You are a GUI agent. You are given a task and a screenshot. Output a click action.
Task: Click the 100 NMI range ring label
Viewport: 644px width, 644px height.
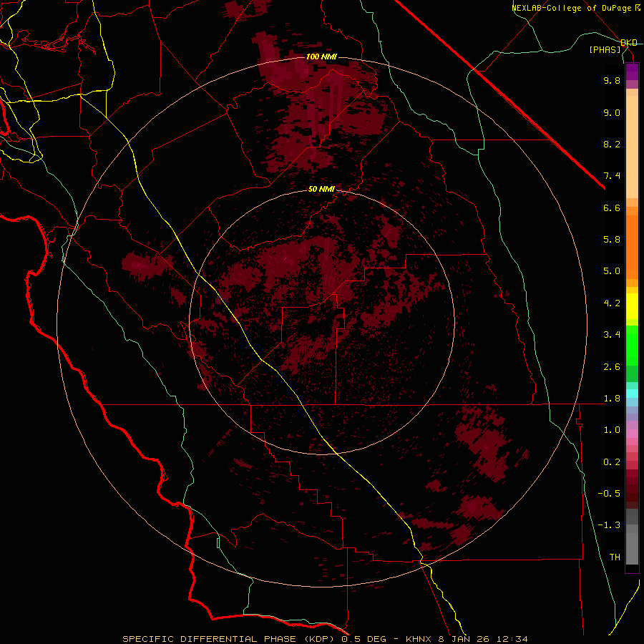[x=321, y=57]
